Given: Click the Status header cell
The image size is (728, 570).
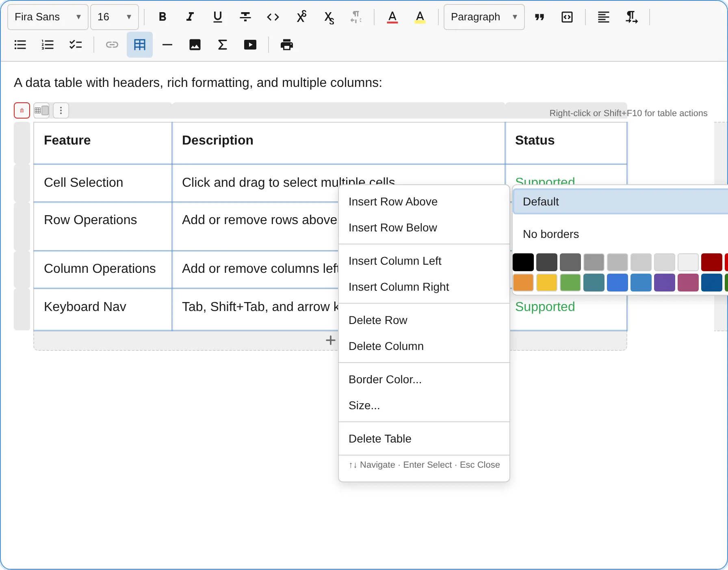Looking at the screenshot, I should [566, 143].
